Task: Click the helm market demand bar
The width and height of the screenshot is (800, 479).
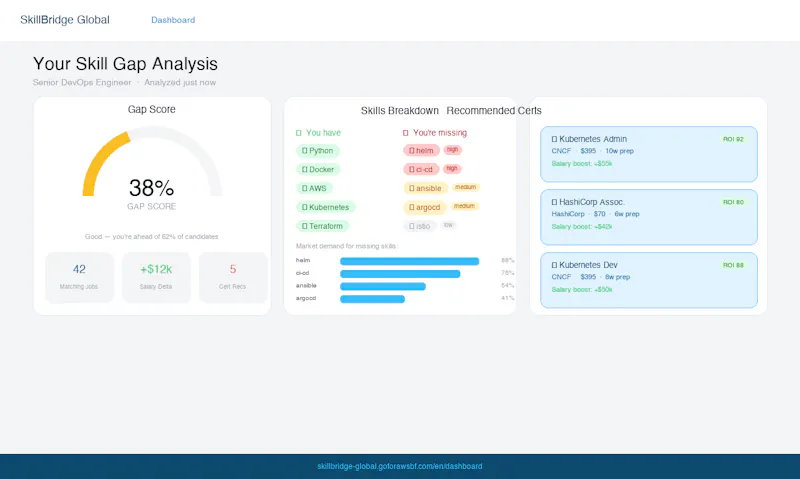Action: click(x=410, y=261)
